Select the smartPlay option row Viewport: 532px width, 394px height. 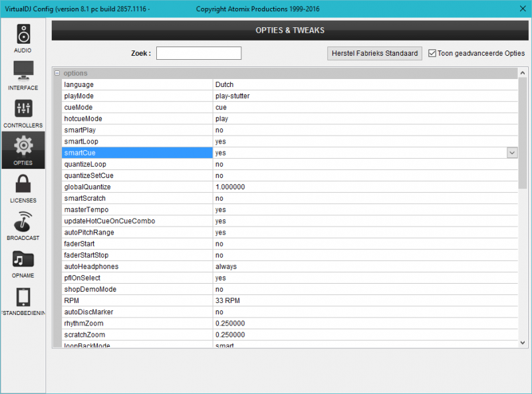click(x=289, y=130)
